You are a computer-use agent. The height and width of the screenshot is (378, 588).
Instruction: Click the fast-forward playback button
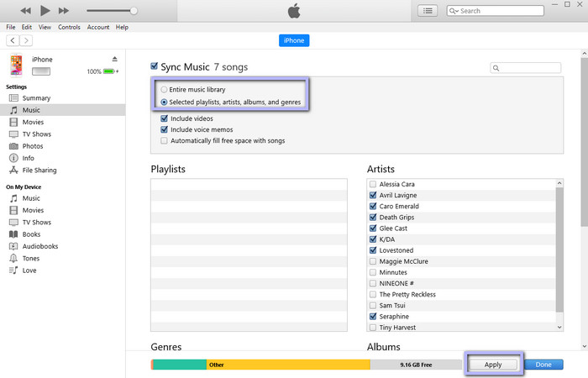tap(64, 10)
